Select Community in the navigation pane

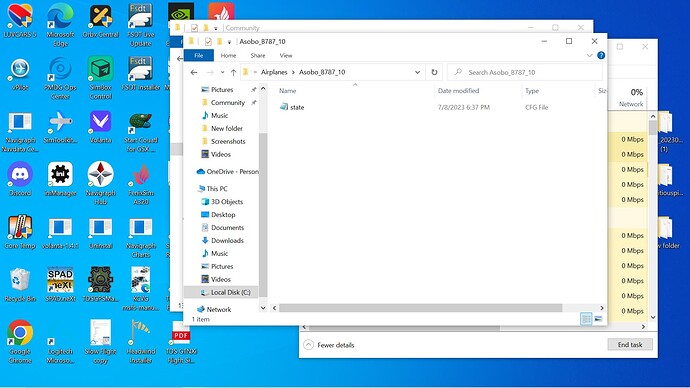pos(228,102)
